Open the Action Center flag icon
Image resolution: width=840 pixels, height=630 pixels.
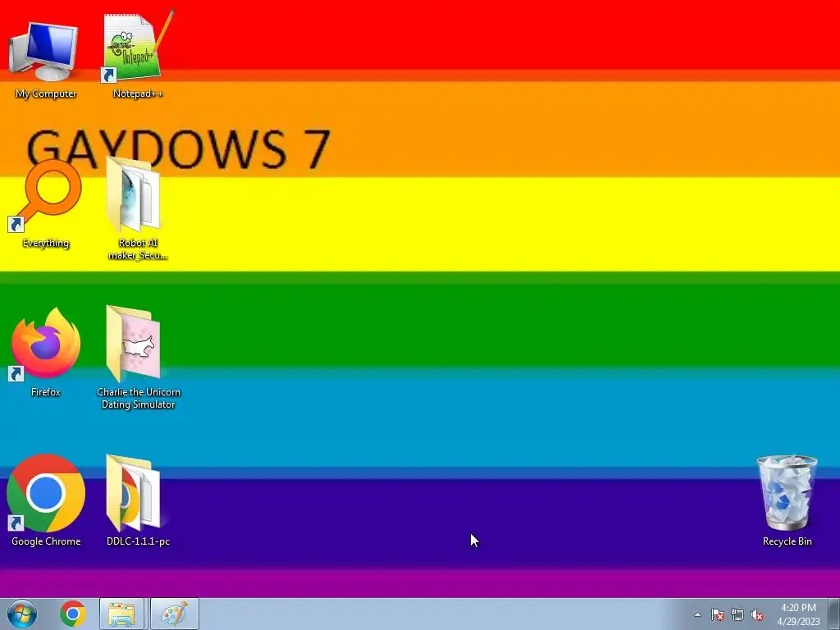point(718,615)
